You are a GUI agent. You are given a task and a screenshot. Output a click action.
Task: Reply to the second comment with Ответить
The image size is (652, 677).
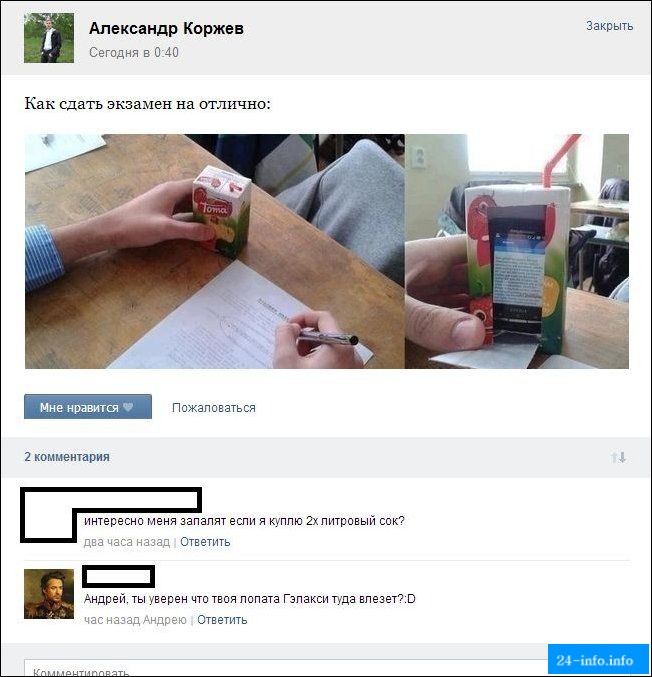click(222, 620)
